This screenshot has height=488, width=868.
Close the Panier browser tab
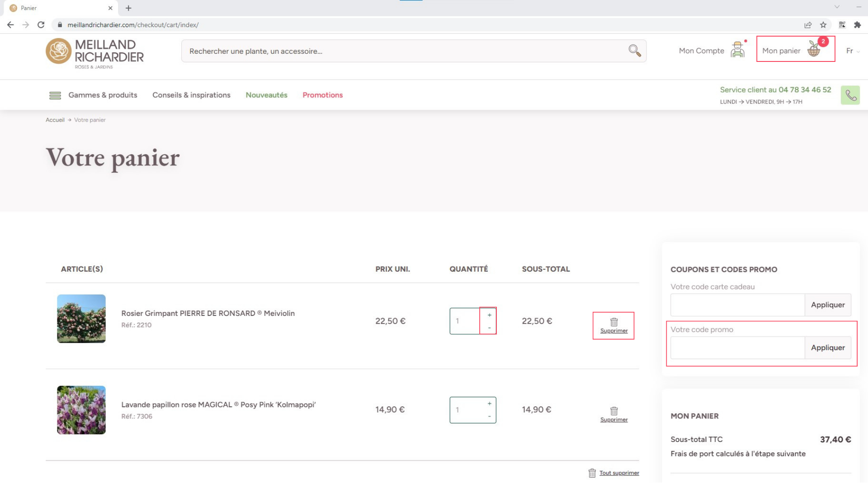pos(110,8)
